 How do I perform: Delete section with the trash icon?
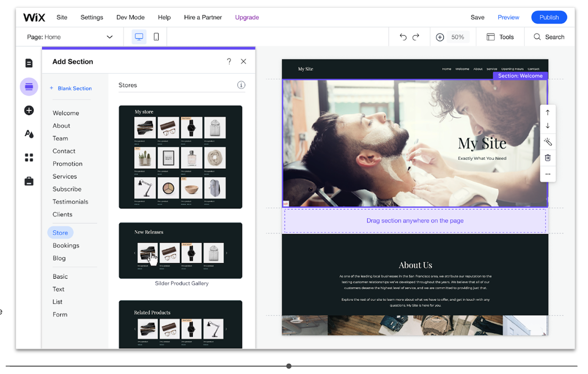[x=548, y=158]
